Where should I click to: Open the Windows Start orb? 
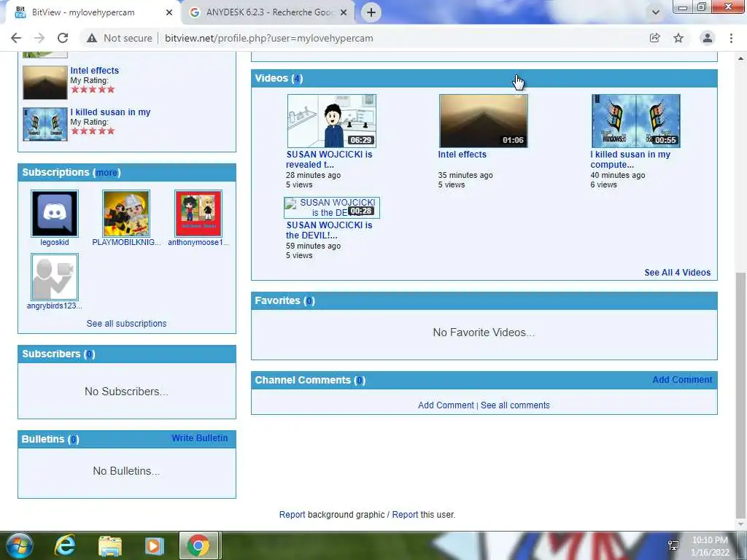(x=19, y=545)
